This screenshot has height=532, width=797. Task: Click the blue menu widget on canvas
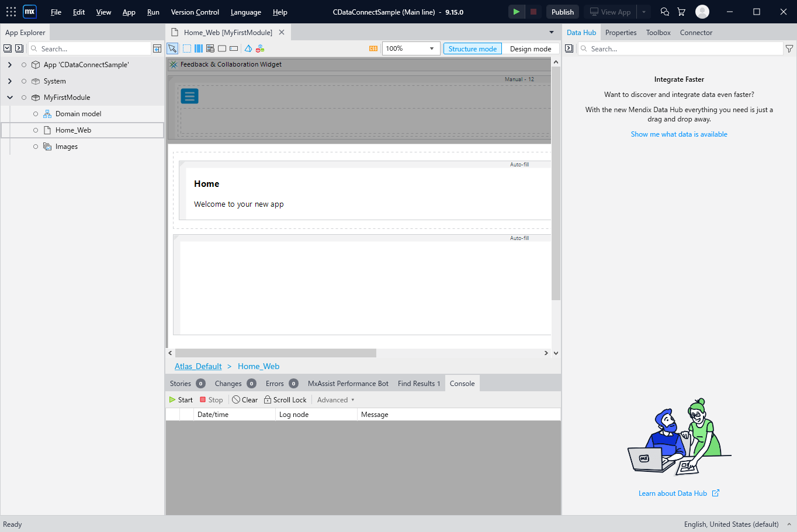click(x=190, y=96)
